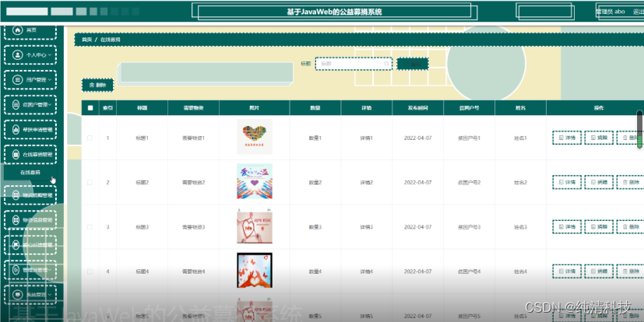Click the trash icon on row 4's 删除 button
Screen dimensions: 644x322
[x=625, y=271]
